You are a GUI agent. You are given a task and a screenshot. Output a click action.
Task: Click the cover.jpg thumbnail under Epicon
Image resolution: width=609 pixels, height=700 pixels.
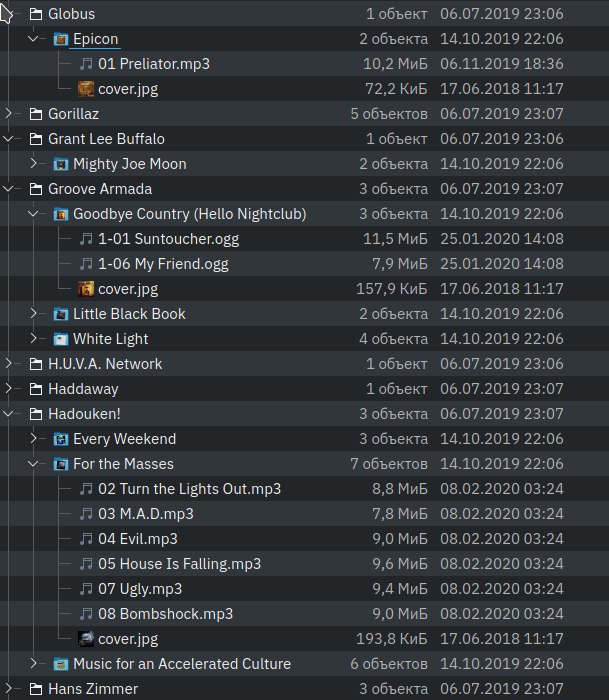point(86,89)
